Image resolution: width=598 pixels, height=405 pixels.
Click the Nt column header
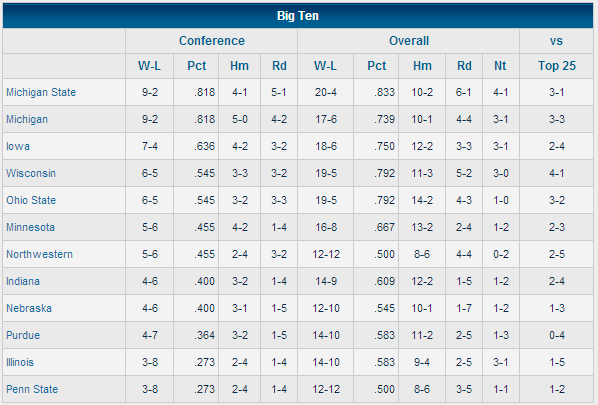500,66
